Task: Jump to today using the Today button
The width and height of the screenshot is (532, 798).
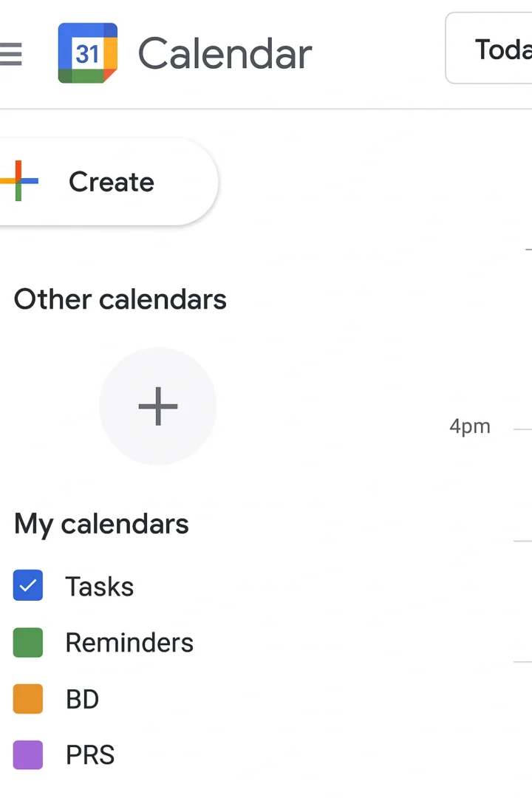Action: point(502,49)
